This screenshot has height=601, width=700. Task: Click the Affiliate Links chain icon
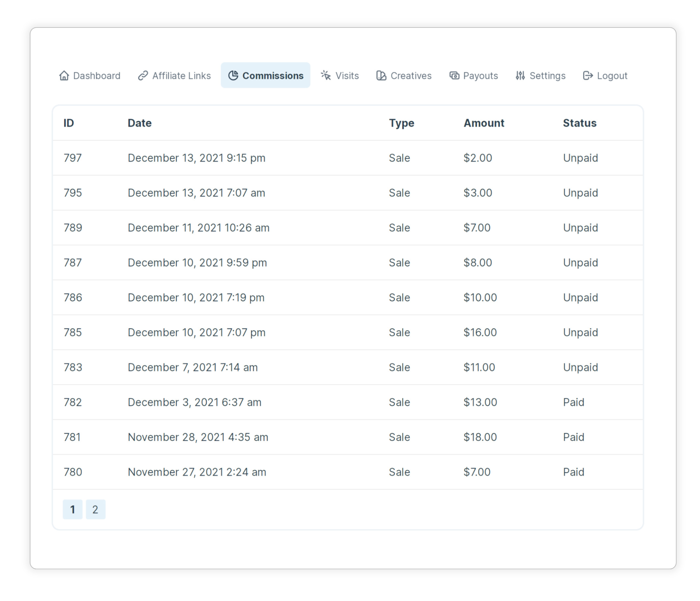coord(143,75)
